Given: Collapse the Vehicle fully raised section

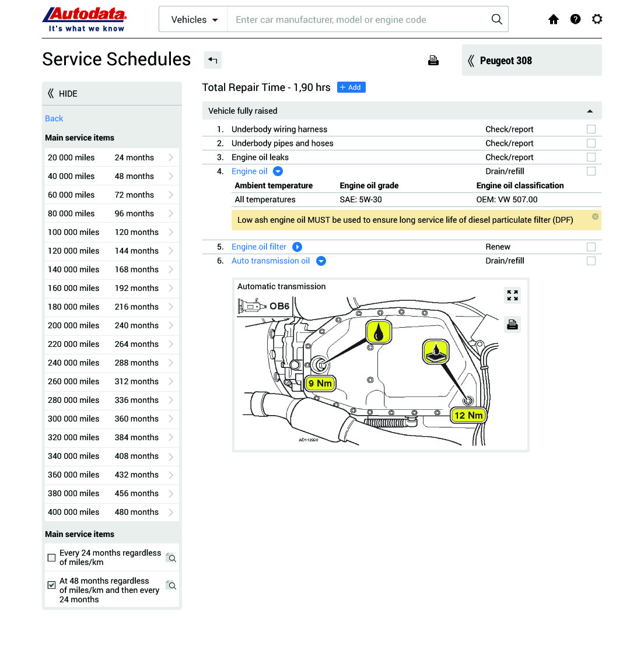Looking at the screenshot, I should pos(590,111).
